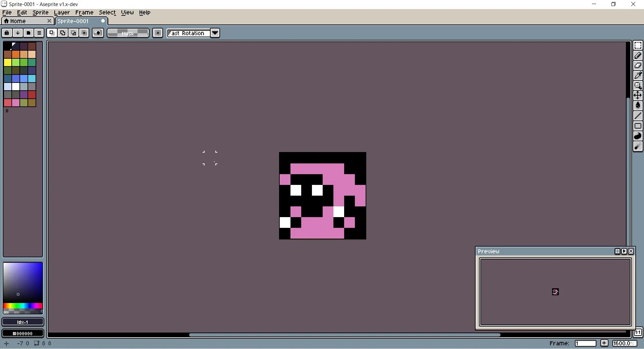This screenshot has width=644, height=349.
Task: Click the rainbow hue slider
Action: (x=23, y=306)
